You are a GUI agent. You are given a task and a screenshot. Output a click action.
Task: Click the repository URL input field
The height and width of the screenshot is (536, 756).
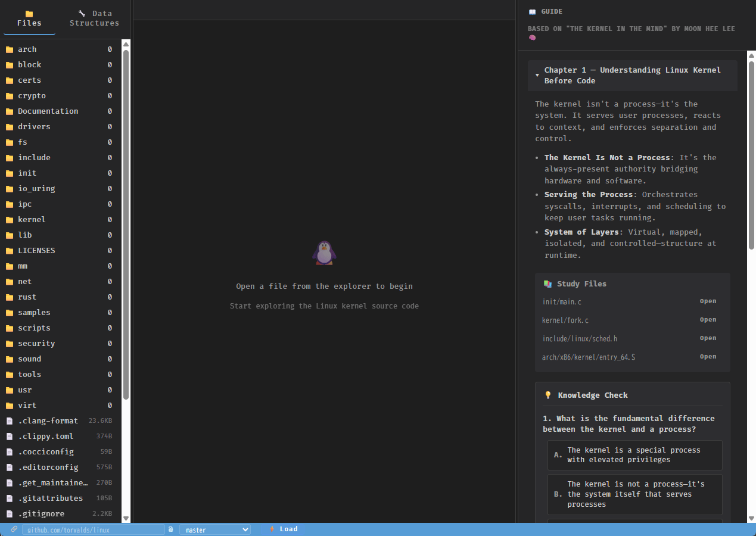click(93, 529)
